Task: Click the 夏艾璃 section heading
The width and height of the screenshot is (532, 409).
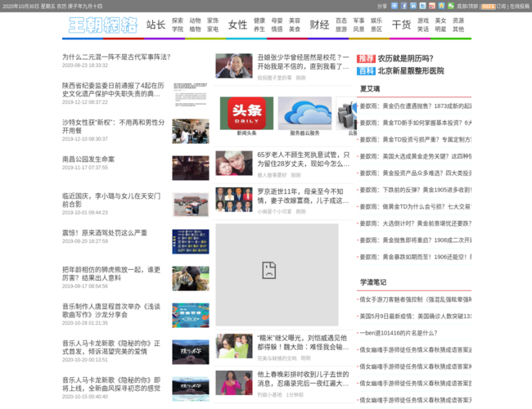Action: coord(370,89)
